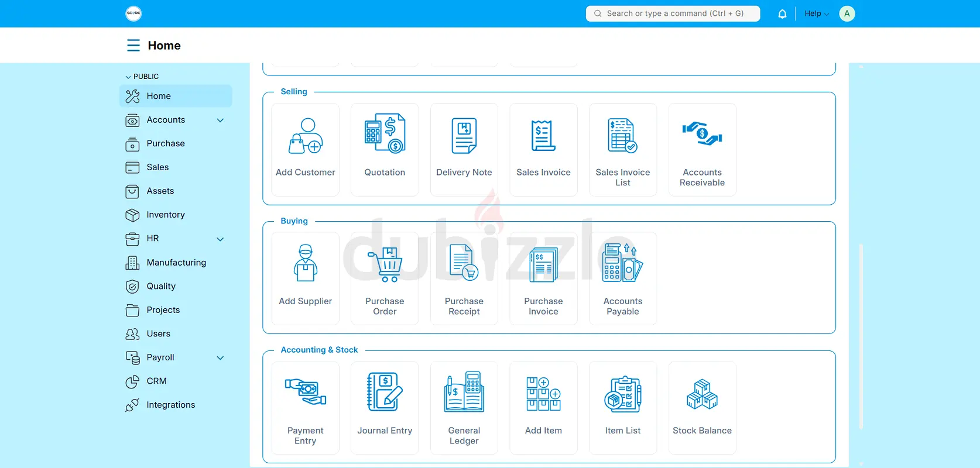
Task: Click the Quotation calculator icon
Action: click(385, 134)
